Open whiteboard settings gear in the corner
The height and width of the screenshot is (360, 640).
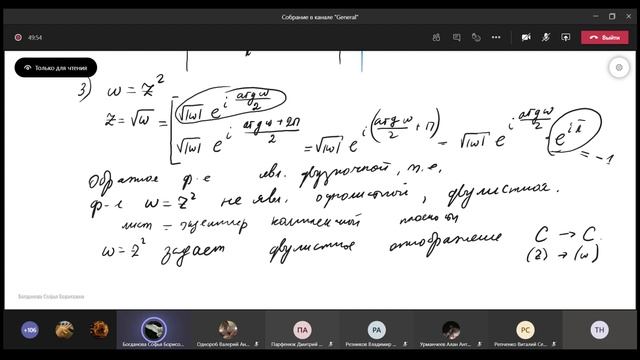[619, 68]
